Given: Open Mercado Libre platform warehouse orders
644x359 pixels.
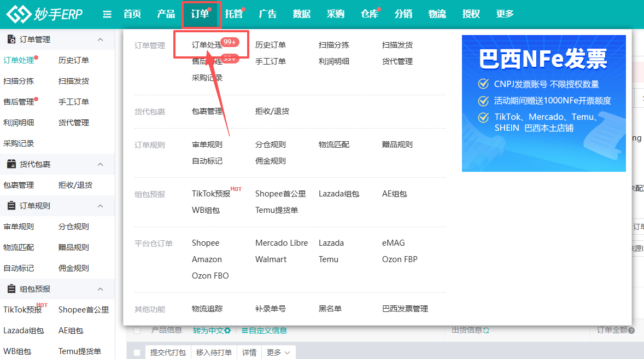Looking at the screenshot, I should click(282, 243).
